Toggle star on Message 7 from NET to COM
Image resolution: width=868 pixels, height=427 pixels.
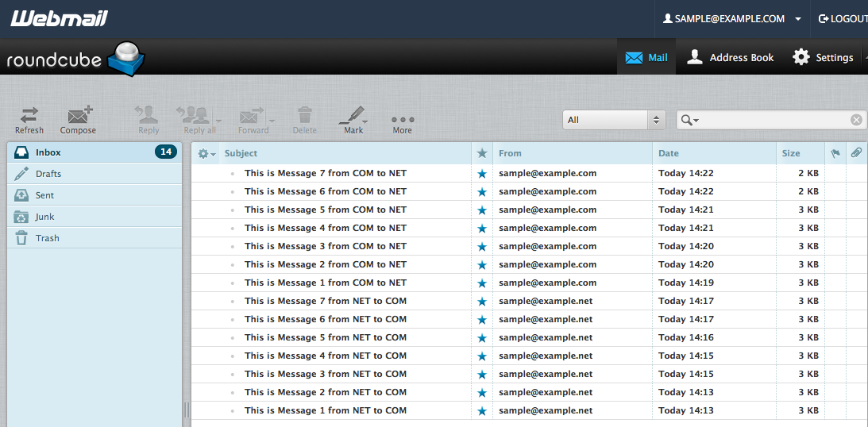(x=482, y=302)
